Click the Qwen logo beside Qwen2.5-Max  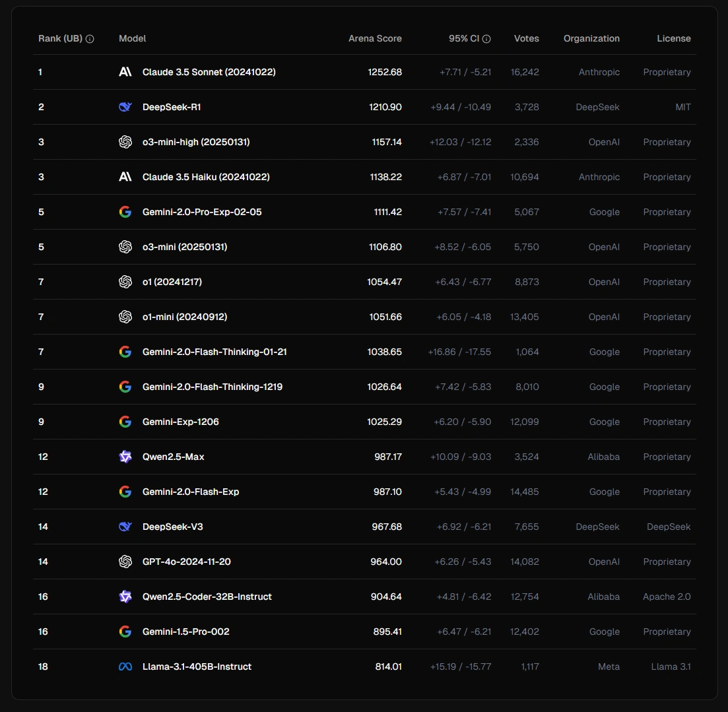pyautogui.click(x=125, y=457)
